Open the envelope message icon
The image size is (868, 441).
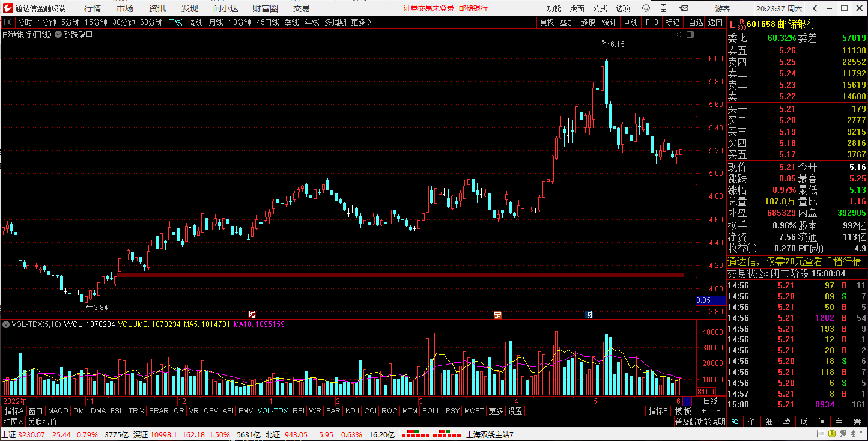coord(684,8)
